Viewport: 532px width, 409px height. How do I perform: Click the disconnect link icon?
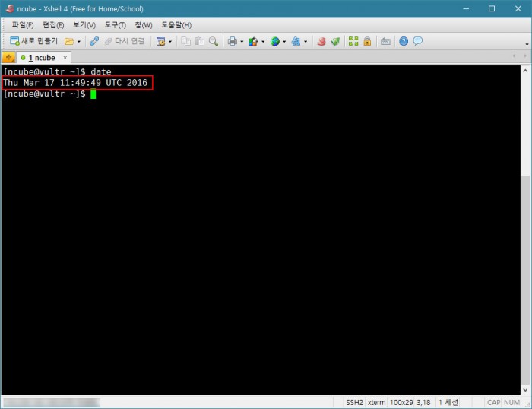click(94, 41)
